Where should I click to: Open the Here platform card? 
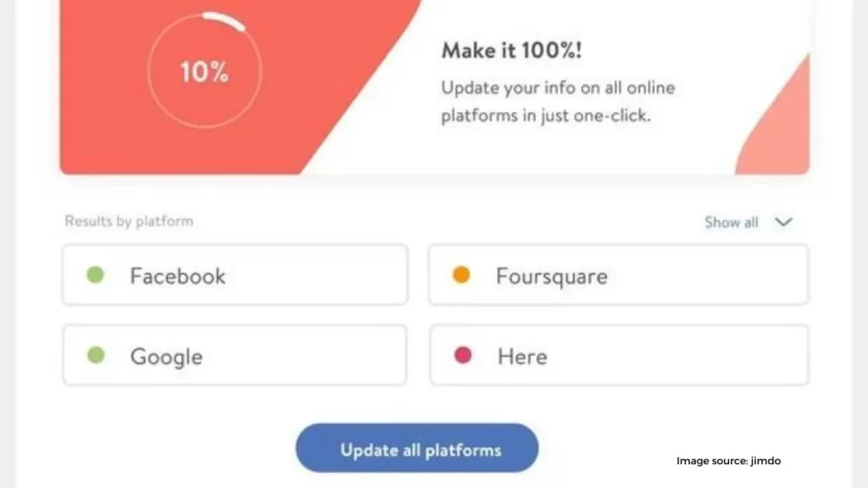click(619, 355)
